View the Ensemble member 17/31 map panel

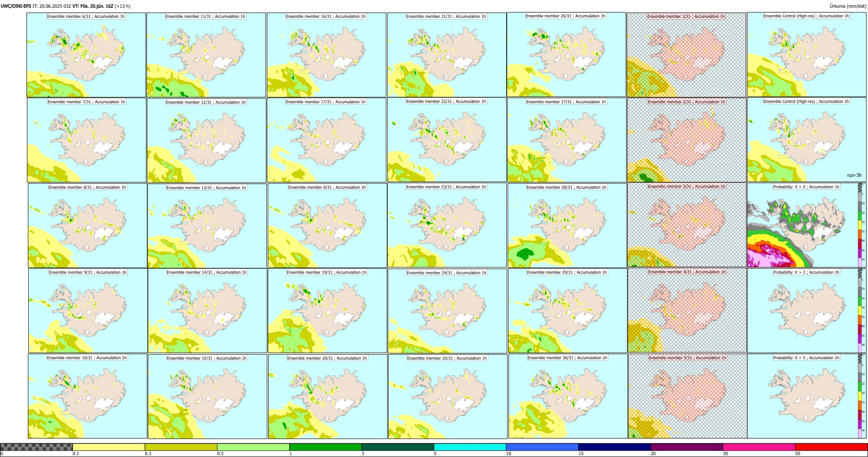[x=327, y=140]
